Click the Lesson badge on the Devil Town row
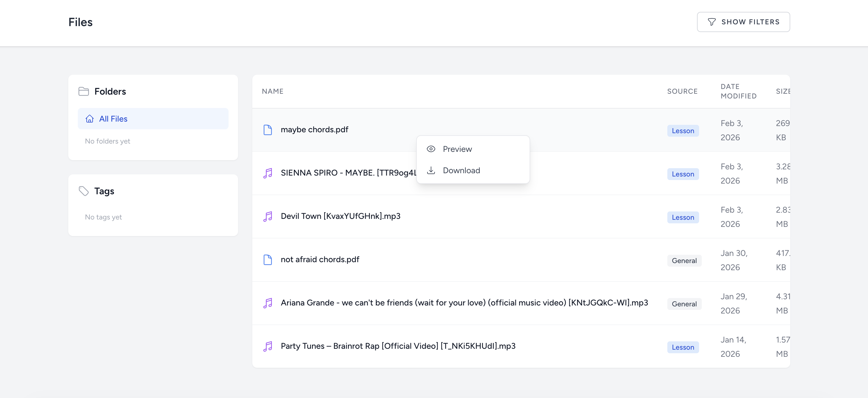The width and height of the screenshot is (868, 398). [683, 217]
